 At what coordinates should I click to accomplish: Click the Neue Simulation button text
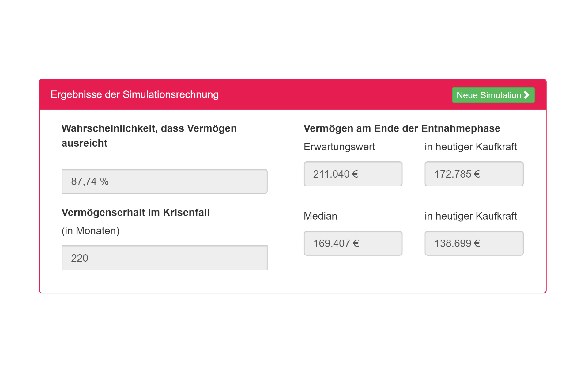[x=489, y=95]
